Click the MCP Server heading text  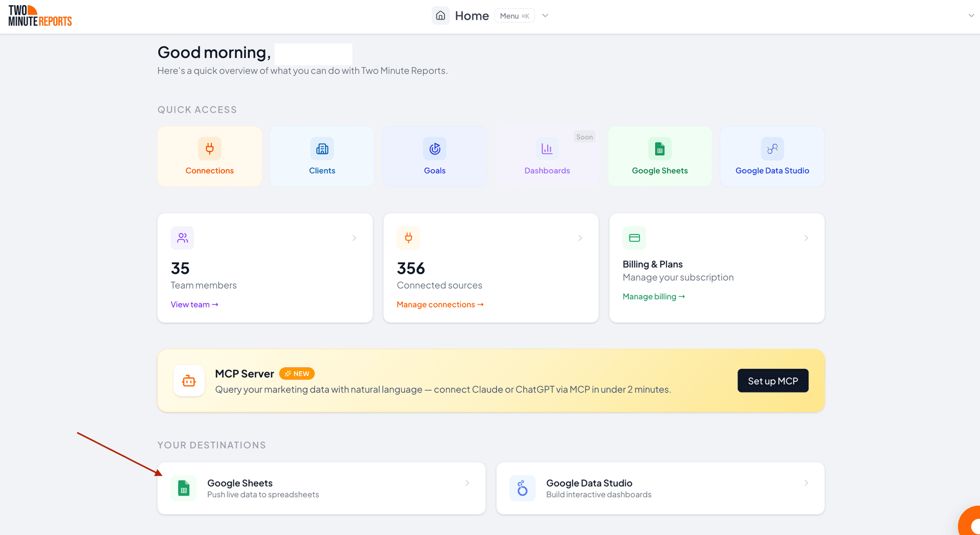coord(244,374)
